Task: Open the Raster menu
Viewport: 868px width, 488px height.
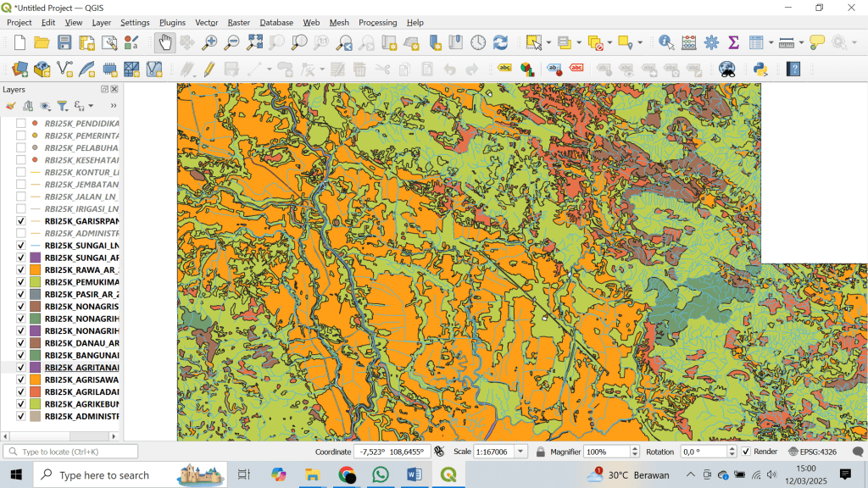Action: click(x=238, y=22)
